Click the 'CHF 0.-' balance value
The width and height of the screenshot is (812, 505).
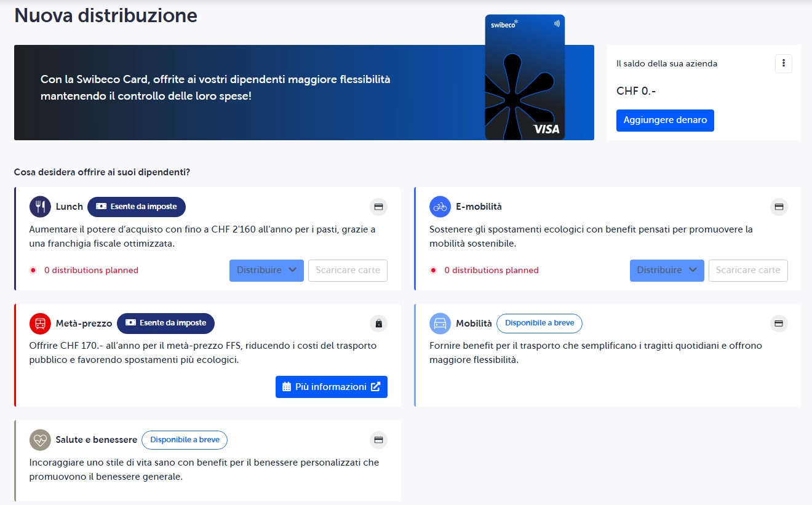click(636, 91)
